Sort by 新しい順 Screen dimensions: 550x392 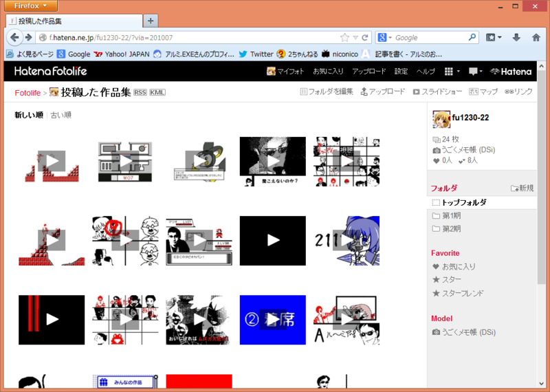click(x=29, y=115)
